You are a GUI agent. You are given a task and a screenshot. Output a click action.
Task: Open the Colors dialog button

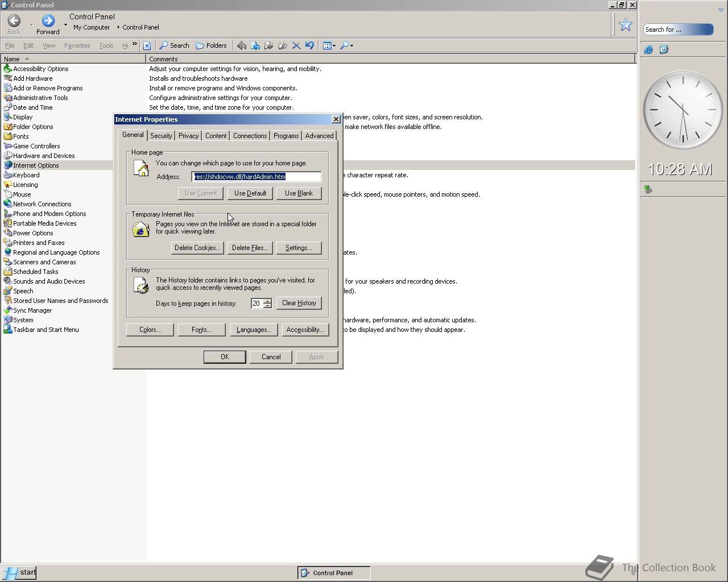click(150, 330)
